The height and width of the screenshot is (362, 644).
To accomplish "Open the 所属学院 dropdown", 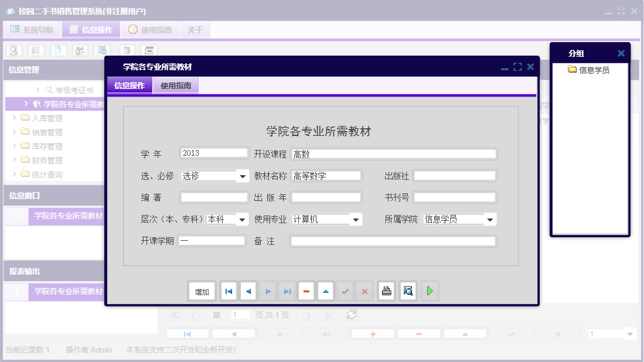I will click(x=490, y=218).
